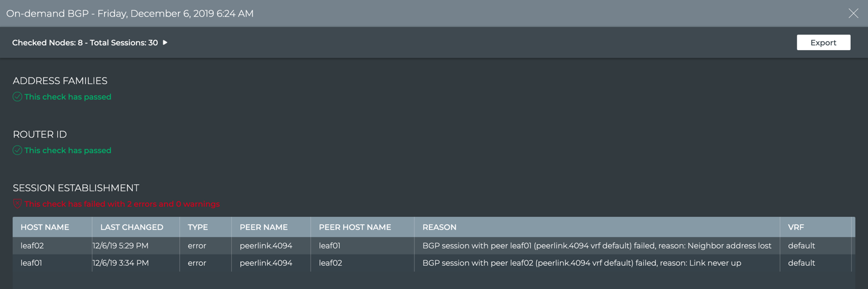This screenshot has height=289, width=868.
Task: Click the Export button
Action: [823, 42]
